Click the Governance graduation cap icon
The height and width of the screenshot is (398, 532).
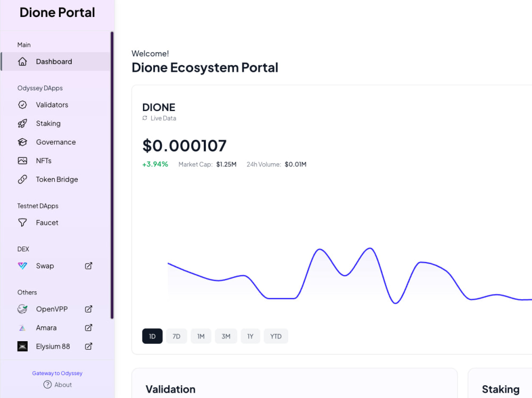click(22, 142)
